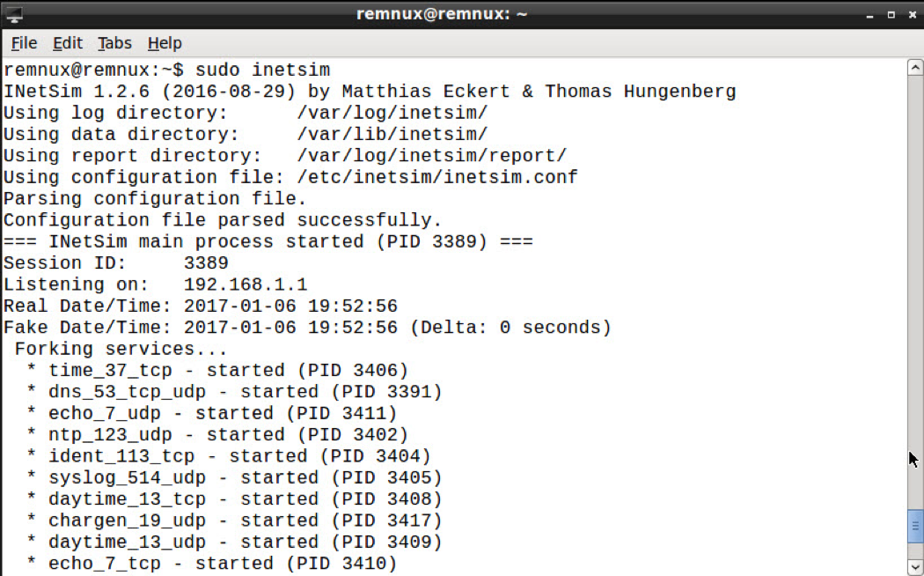The width and height of the screenshot is (924, 576).
Task: Open the Edit menu
Action: pyautogui.click(x=67, y=43)
